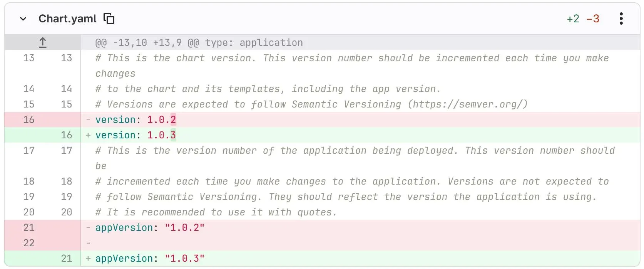Click the +2 additions indicator
The height and width of the screenshot is (269, 644).
tap(573, 18)
